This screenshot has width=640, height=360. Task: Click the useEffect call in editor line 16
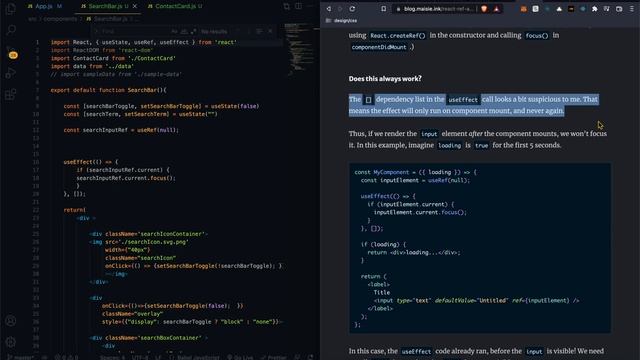tap(91, 162)
